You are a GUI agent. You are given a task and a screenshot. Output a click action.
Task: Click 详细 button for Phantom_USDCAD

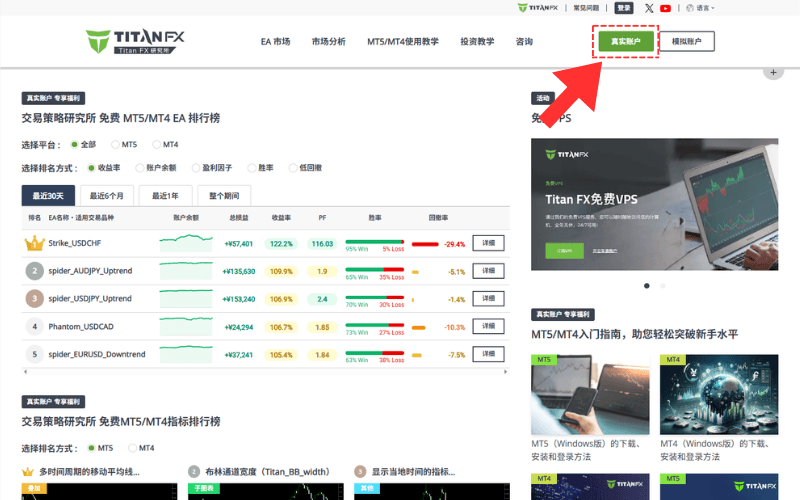(x=488, y=326)
